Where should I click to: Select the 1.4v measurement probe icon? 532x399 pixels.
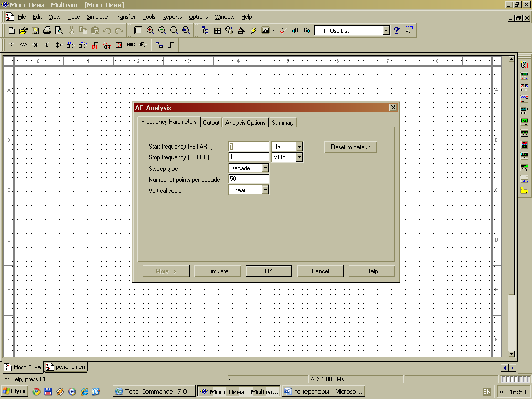tap(524, 191)
